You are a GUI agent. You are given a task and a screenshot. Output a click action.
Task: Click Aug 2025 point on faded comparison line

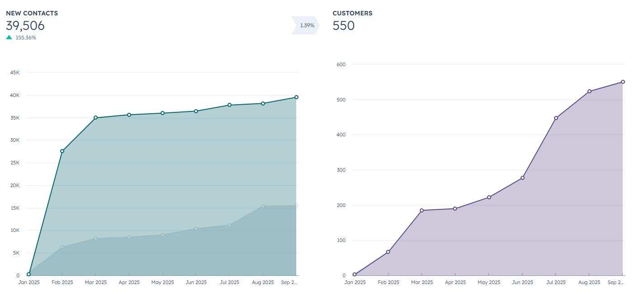(x=263, y=206)
